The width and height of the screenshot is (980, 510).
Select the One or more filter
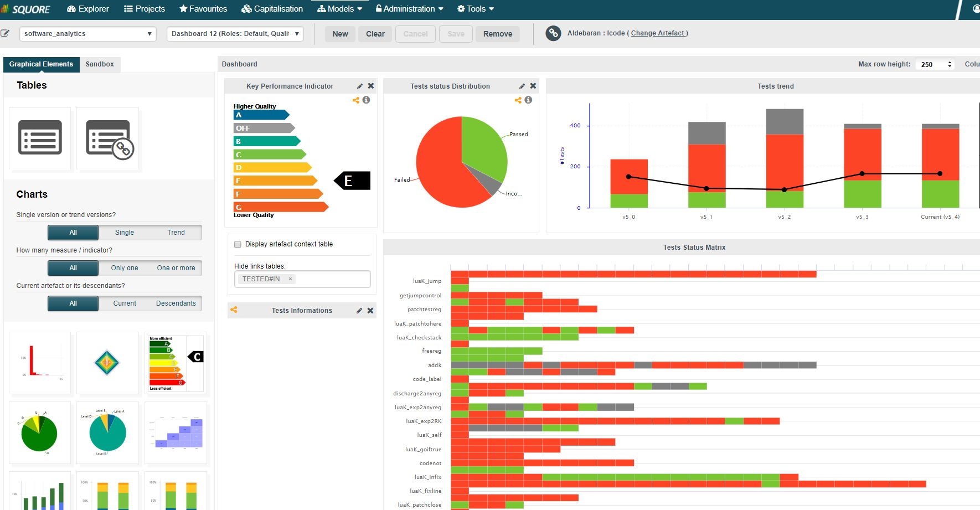(176, 268)
